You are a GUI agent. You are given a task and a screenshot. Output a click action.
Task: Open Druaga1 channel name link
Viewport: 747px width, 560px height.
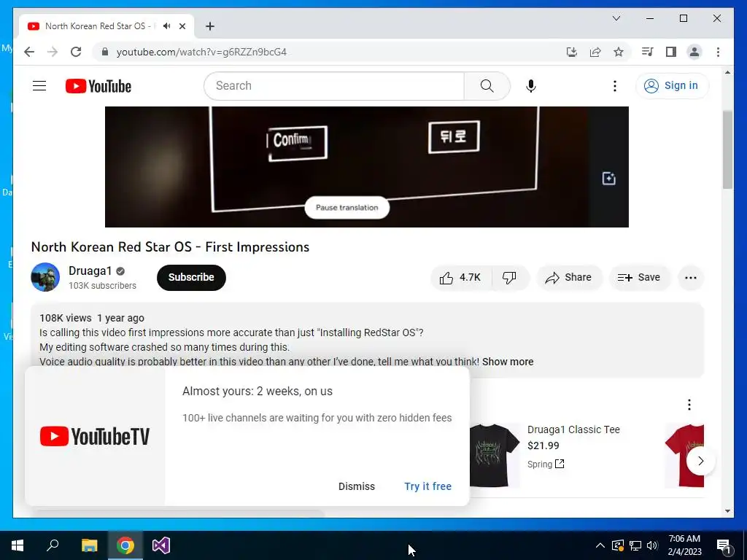point(90,271)
